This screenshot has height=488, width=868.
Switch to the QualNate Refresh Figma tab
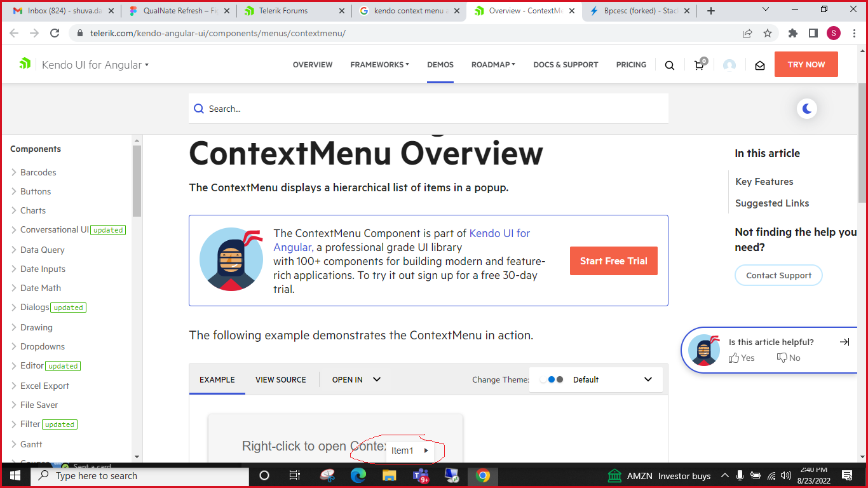pyautogui.click(x=178, y=11)
